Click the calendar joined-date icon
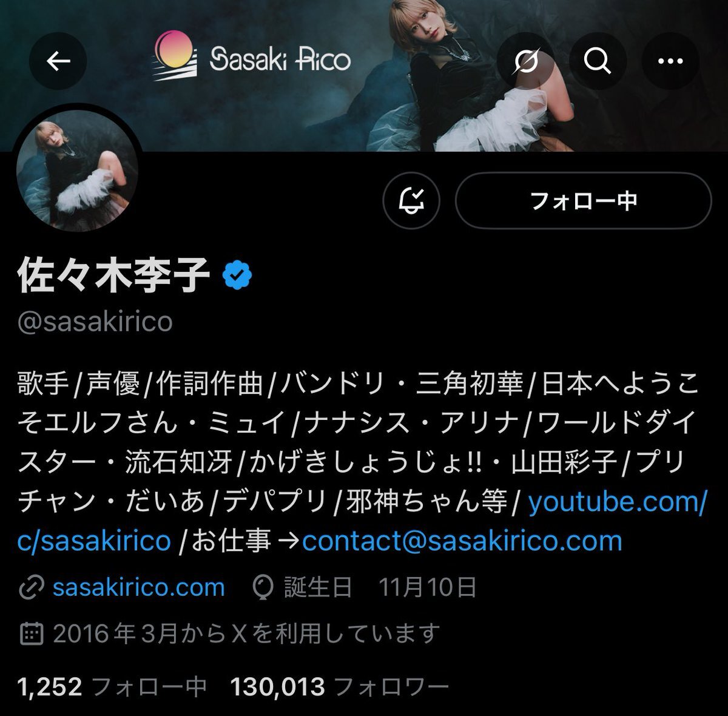This screenshot has height=716, width=728. pyautogui.click(x=32, y=634)
